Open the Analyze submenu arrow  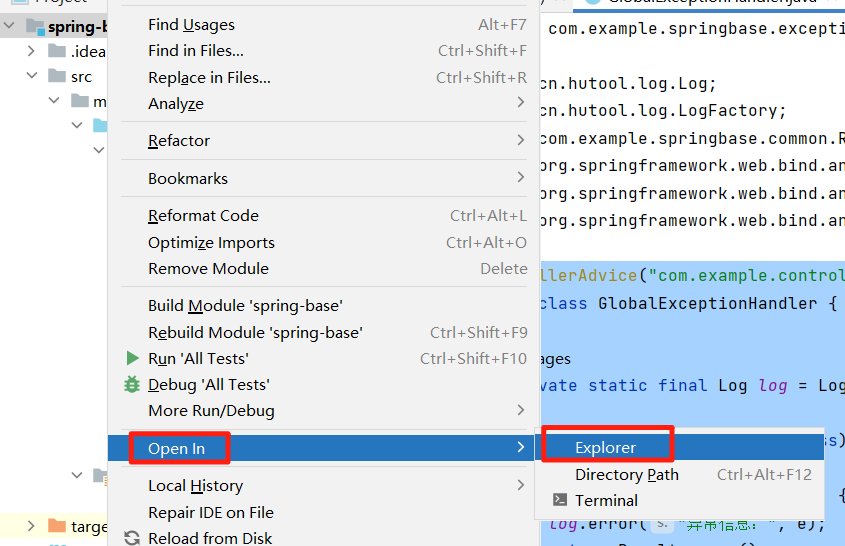click(x=520, y=102)
